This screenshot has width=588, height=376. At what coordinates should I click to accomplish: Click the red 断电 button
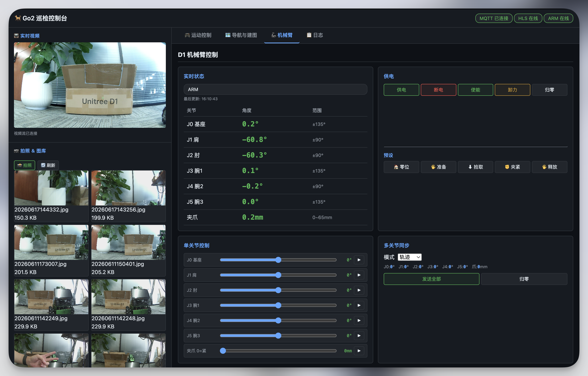[x=438, y=90]
